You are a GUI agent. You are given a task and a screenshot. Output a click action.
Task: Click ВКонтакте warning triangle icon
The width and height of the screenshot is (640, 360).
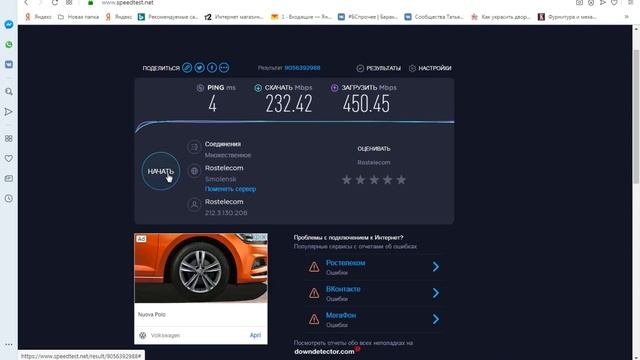click(314, 293)
